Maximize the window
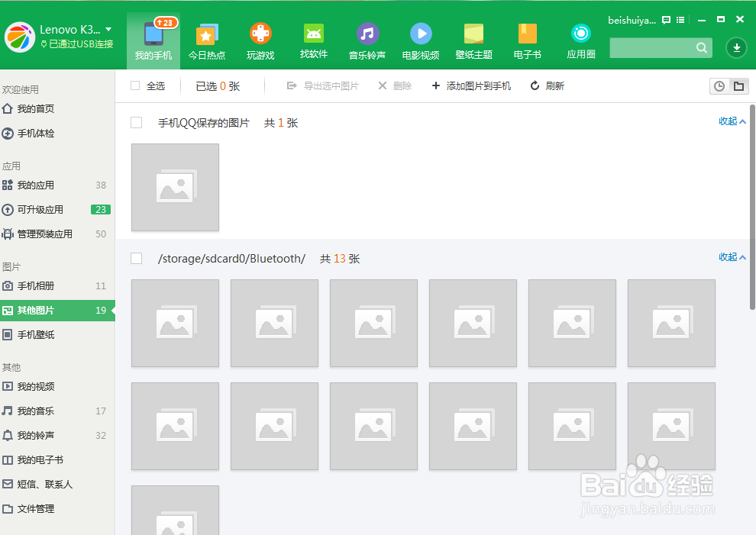 721,20
